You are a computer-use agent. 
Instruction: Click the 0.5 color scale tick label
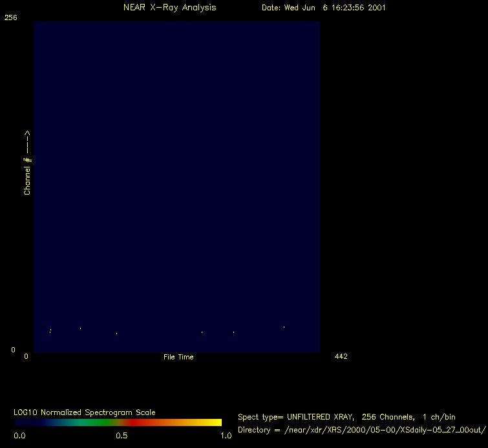[121, 436]
